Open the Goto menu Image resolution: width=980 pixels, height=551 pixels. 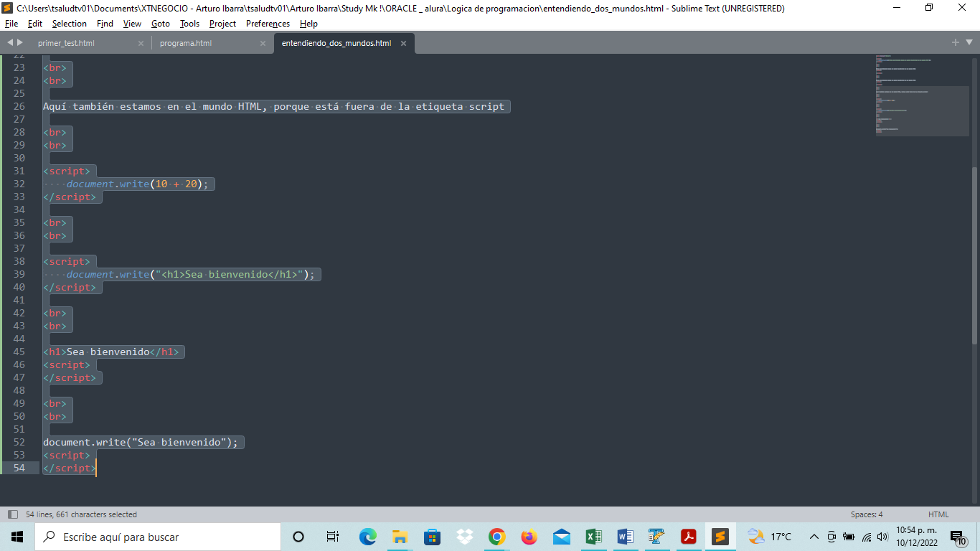[x=161, y=24]
